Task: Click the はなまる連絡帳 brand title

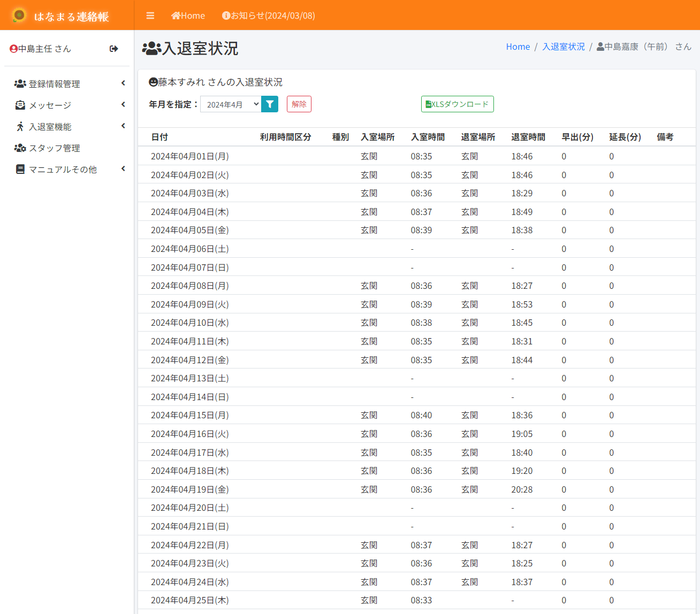Action: [x=72, y=17]
